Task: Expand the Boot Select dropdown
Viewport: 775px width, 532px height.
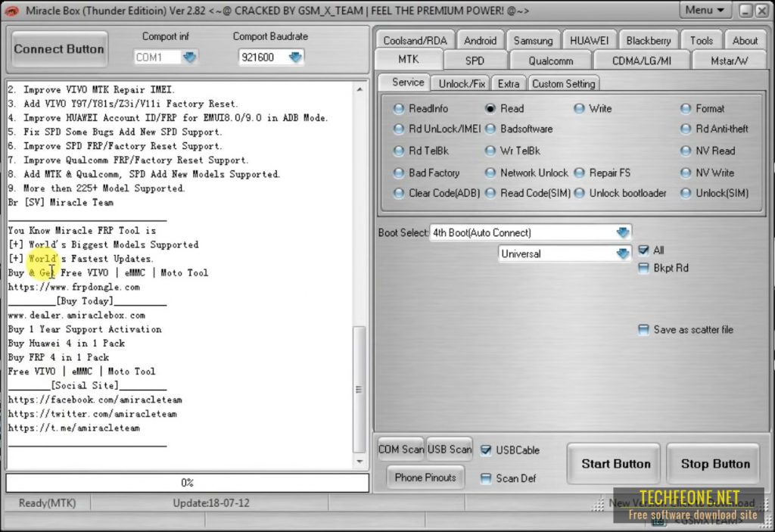Action: click(x=623, y=232)
